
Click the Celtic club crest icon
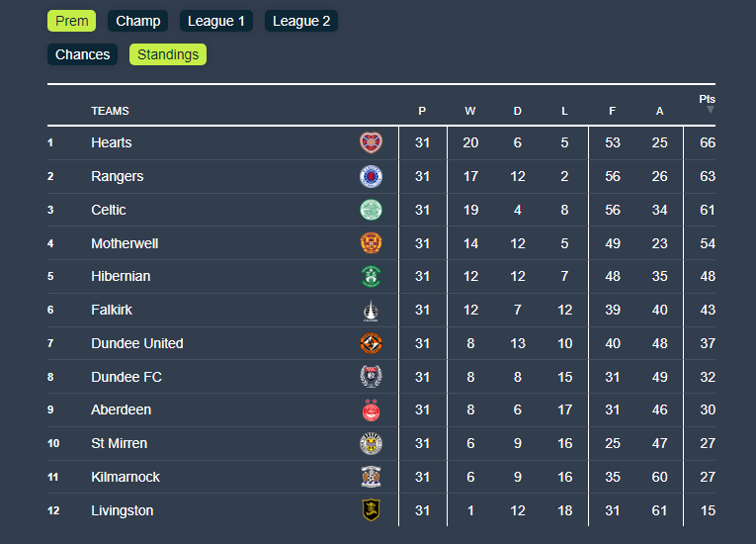point(371,210)
